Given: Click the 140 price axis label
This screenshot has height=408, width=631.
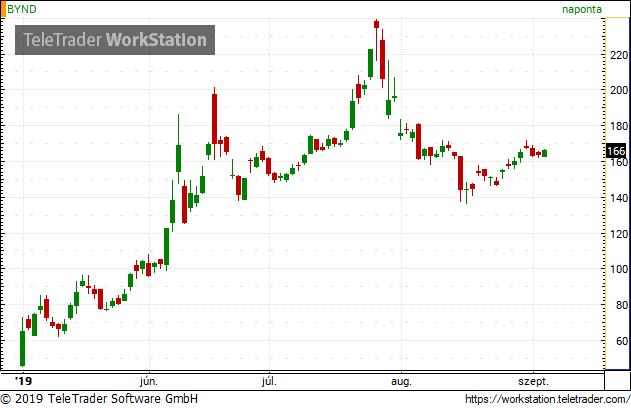Looking at the screenshot, I should 619,198.
